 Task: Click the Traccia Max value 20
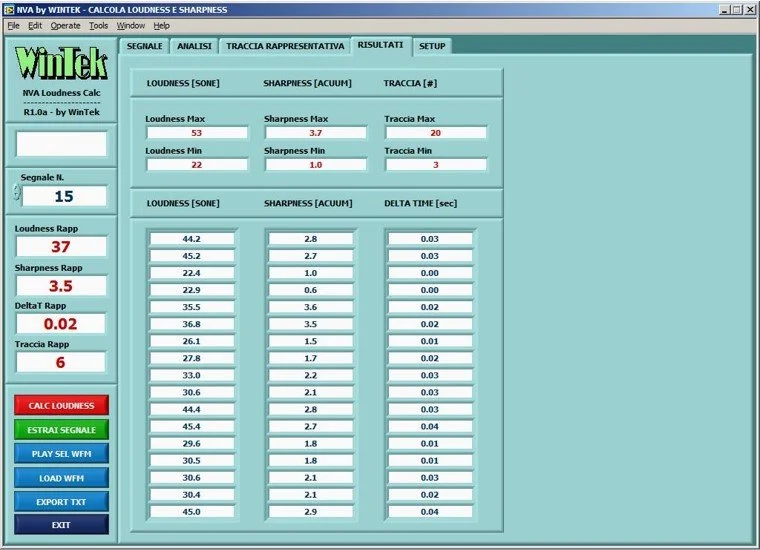click(x=436, y=133)
